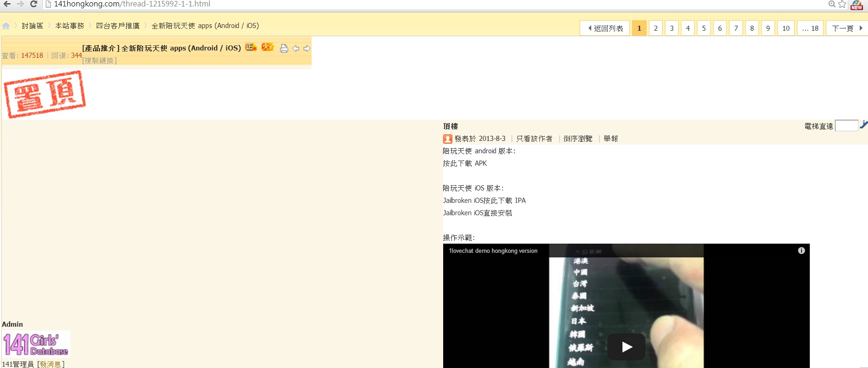Image resolution: width=868 pixels, height=368 pixels.
Task: Go to next thread with the right arrow icon
Action: click(307, 48)
